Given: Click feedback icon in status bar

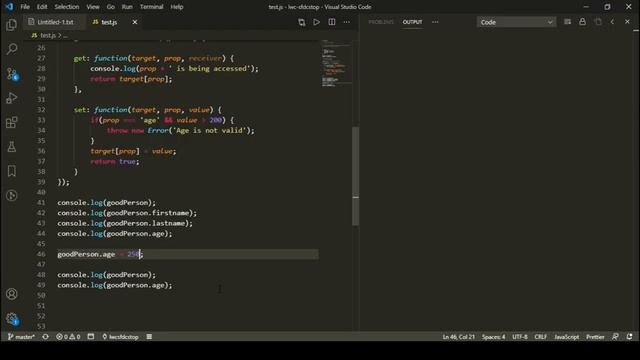Looking at the screenshot, I should [615, 337].
